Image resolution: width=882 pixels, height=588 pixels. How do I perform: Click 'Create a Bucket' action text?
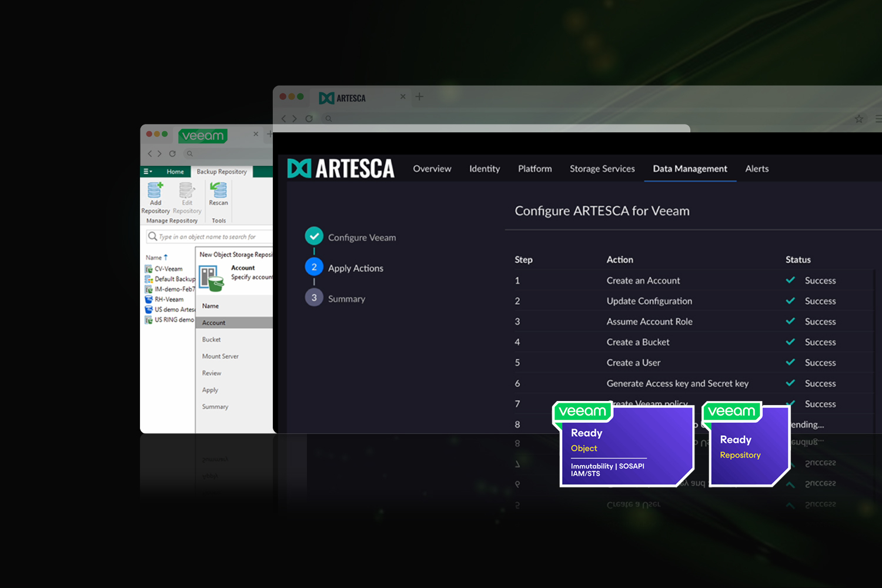pos(638,342)
